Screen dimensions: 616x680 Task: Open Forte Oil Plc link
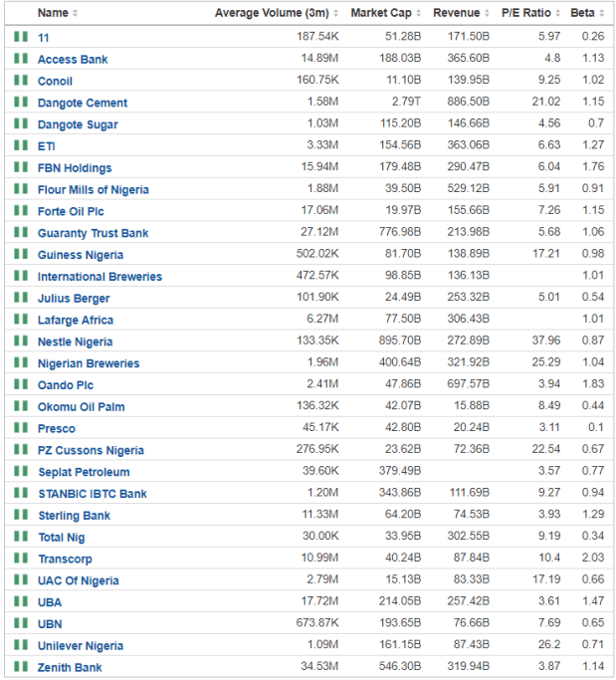coord(71,212)
